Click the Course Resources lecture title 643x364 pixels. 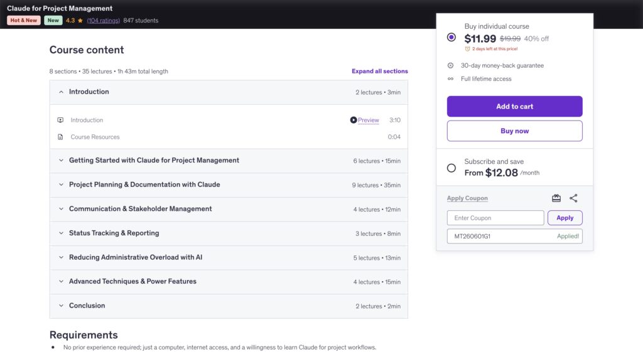(x=95, y=137)
